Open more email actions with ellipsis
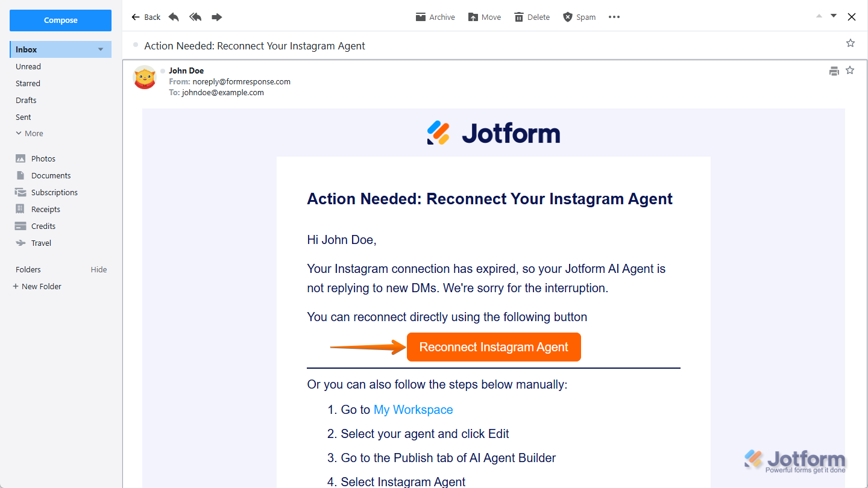This screenshot has height=488, width=868. coord(614,16)
